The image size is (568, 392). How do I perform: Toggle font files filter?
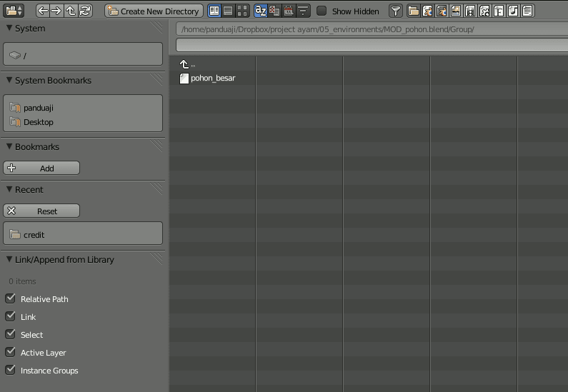pos(499,11)
